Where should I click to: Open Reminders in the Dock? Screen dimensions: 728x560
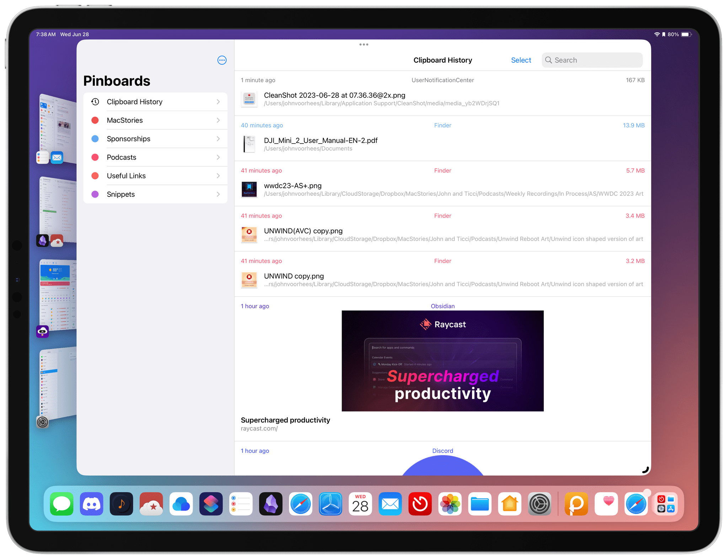pyautogui.click(x=241, y=504)
